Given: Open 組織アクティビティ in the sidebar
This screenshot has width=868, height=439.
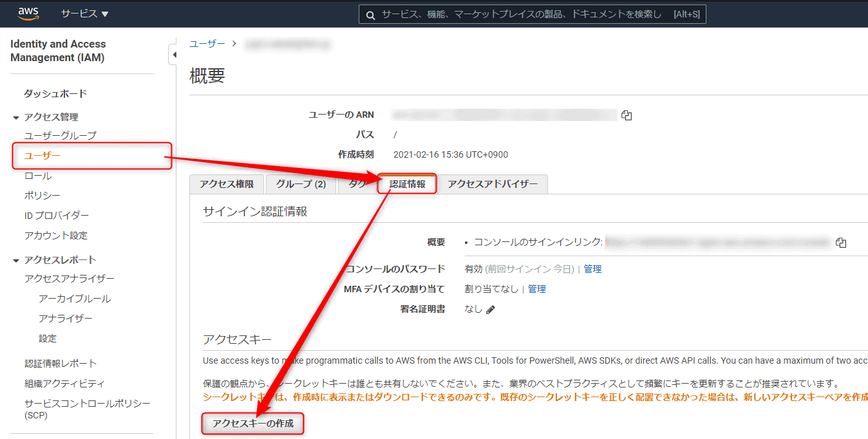Looking at the screenshot, I should click(64, 384).
